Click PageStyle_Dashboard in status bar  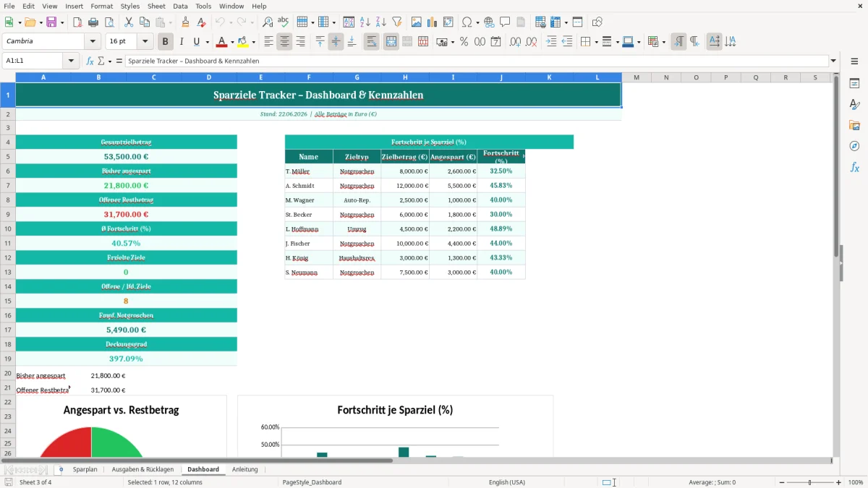coord(312,482)
